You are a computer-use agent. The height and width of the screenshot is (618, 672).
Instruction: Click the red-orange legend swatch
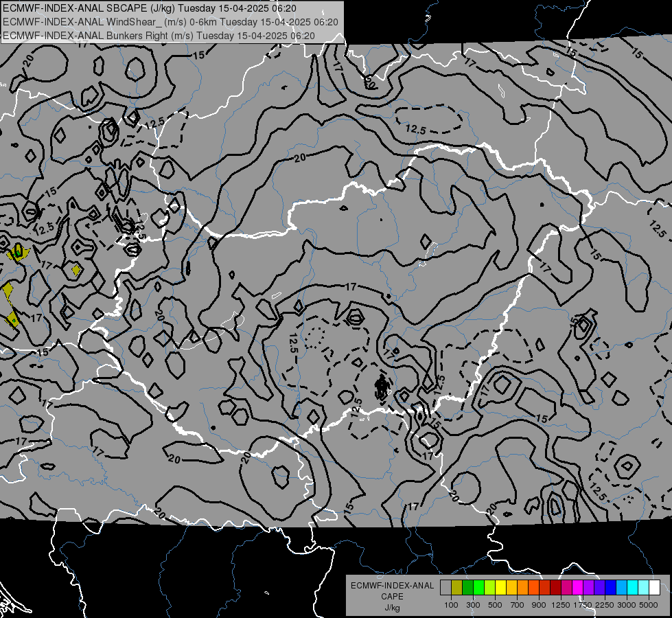click(533, 588)
